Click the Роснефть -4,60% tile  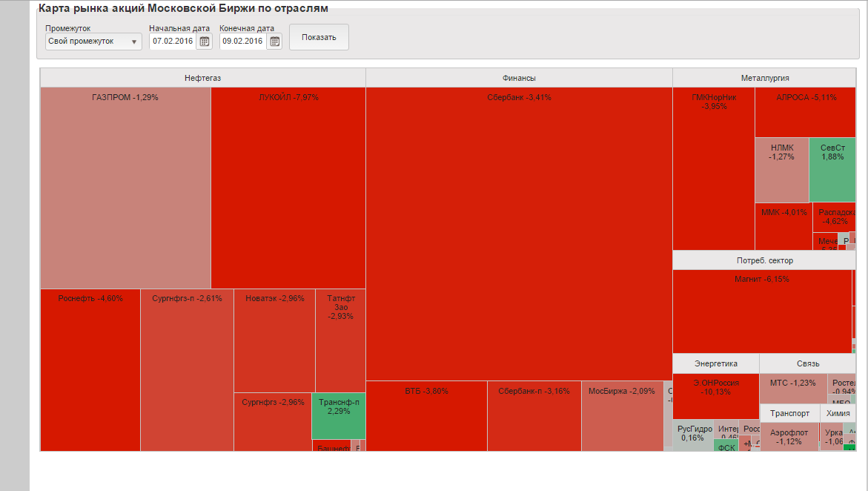pos(90,370)
